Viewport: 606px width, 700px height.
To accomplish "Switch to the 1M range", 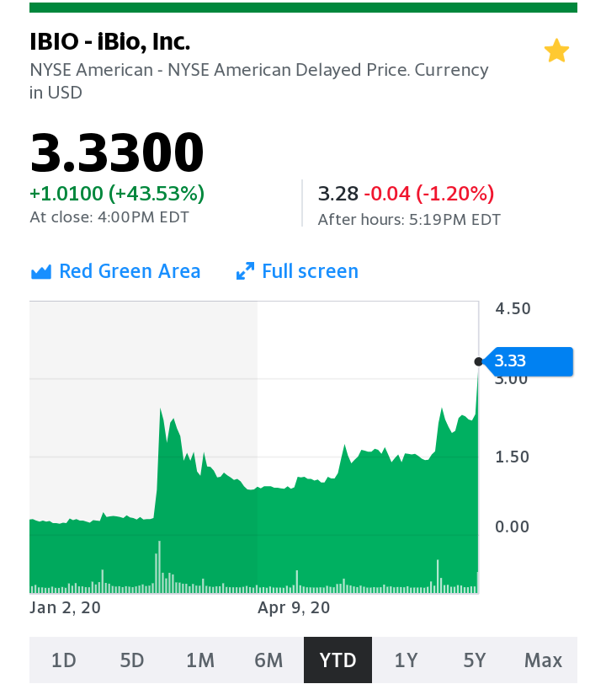I will click(x=200, y=660).
